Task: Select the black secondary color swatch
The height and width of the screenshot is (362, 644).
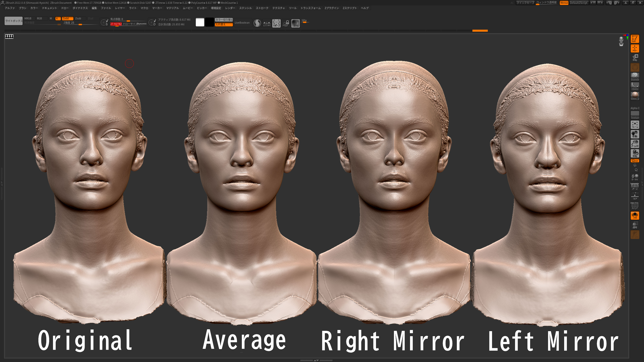Action: point(209,22)
